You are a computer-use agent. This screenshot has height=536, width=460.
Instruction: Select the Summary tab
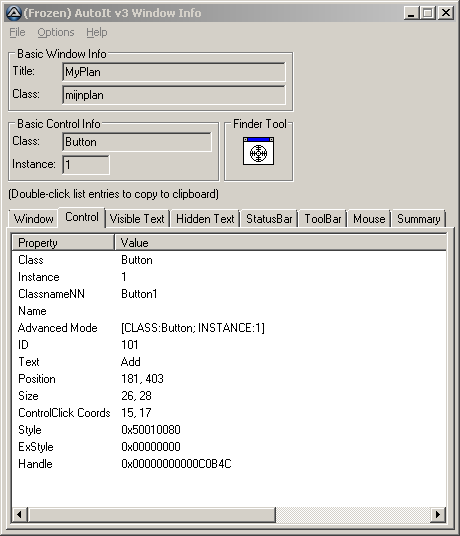pyautogui.click(x=419, y=219)
